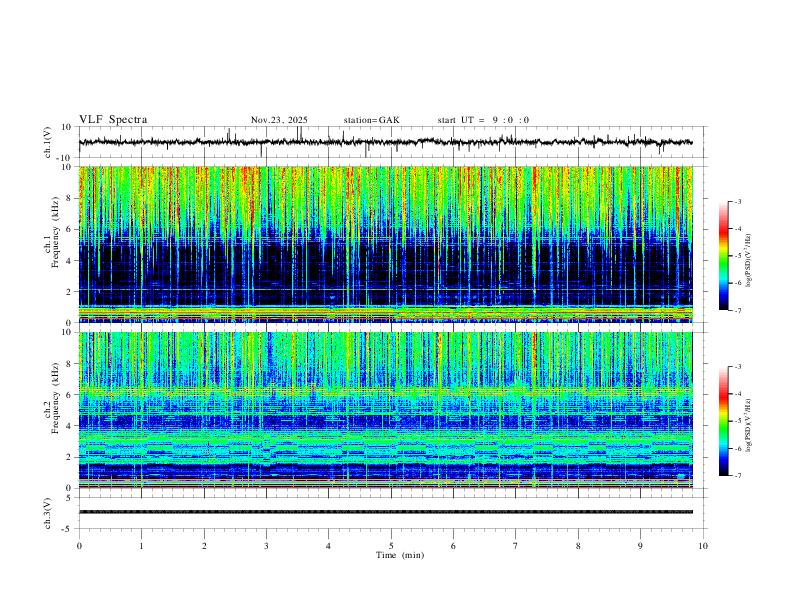Click the upper 'log(PSD)(V²/Hz)' colorbar label
The height and width of the screenshot is (612, 792).
pos(748,261)
